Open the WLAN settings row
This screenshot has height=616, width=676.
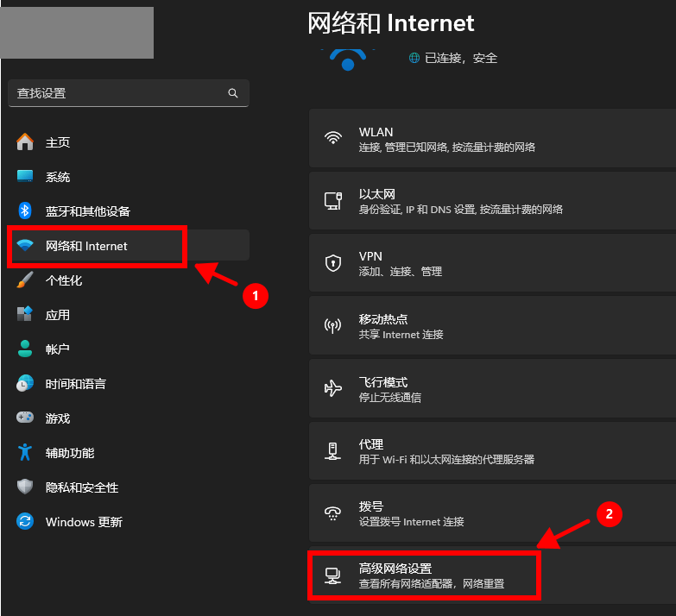click(x=492, y=139)
